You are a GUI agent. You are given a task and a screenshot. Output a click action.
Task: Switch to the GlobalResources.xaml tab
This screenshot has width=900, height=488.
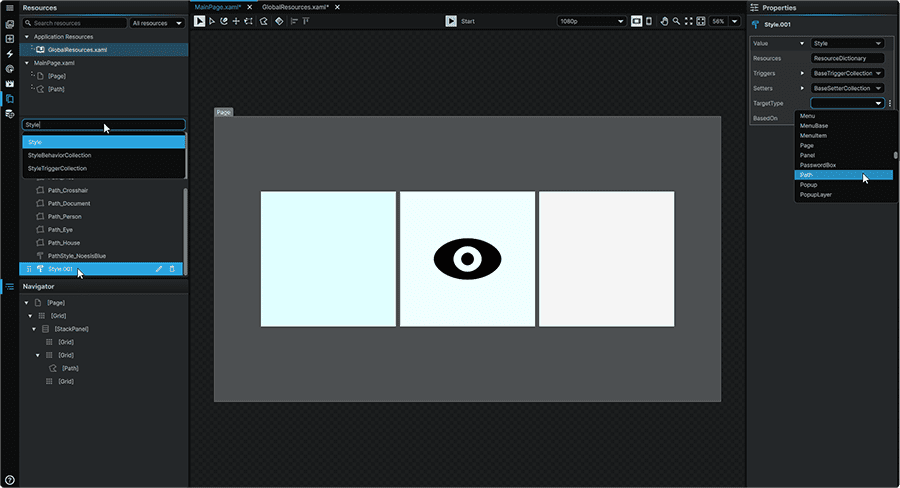pos(295,7)
